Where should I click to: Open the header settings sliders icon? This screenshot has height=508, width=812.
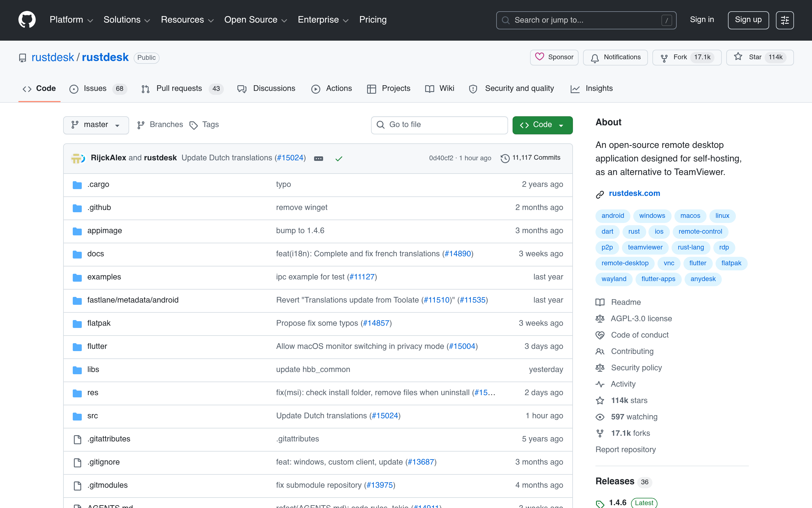click(784, 20)
